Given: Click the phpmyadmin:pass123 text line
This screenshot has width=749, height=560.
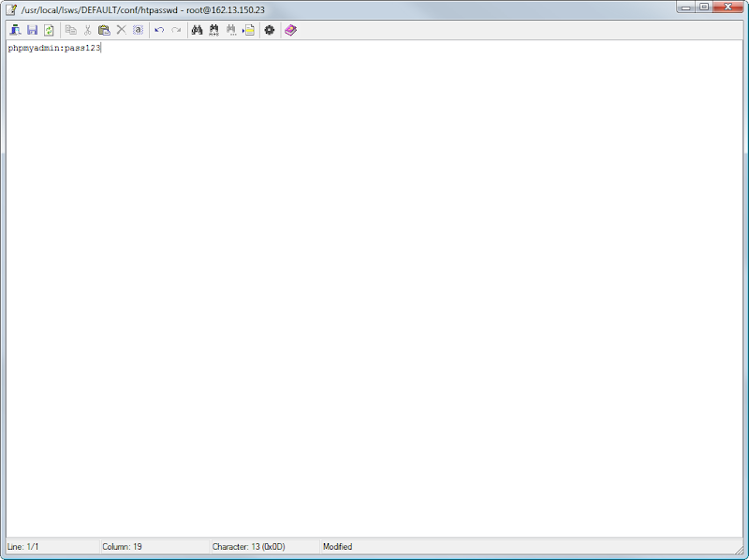Looking at the screenshot, I should (x=54, y=48).
